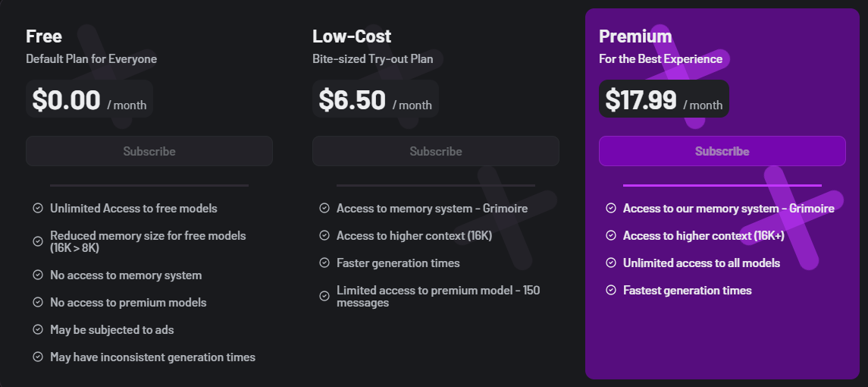Click check icon beside inconsistent generation times
This screenshot has width=868, height=387.
click(x=38, y=357)
